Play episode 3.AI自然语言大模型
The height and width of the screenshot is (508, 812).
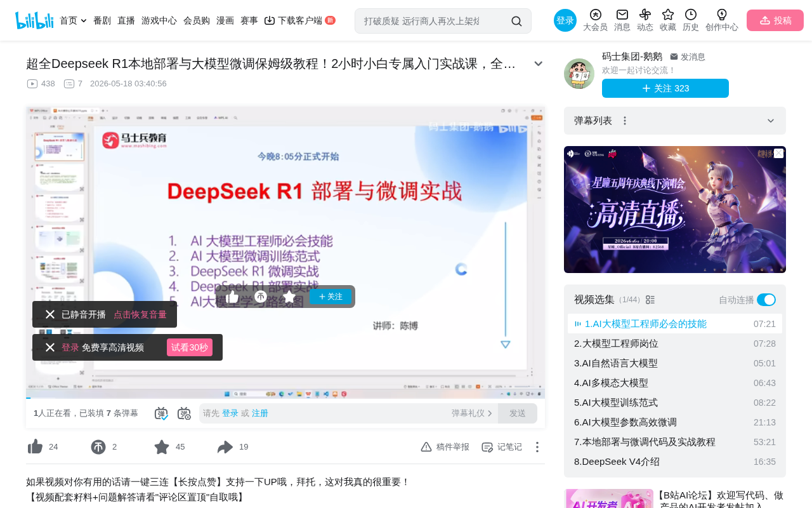pos(675,363)
